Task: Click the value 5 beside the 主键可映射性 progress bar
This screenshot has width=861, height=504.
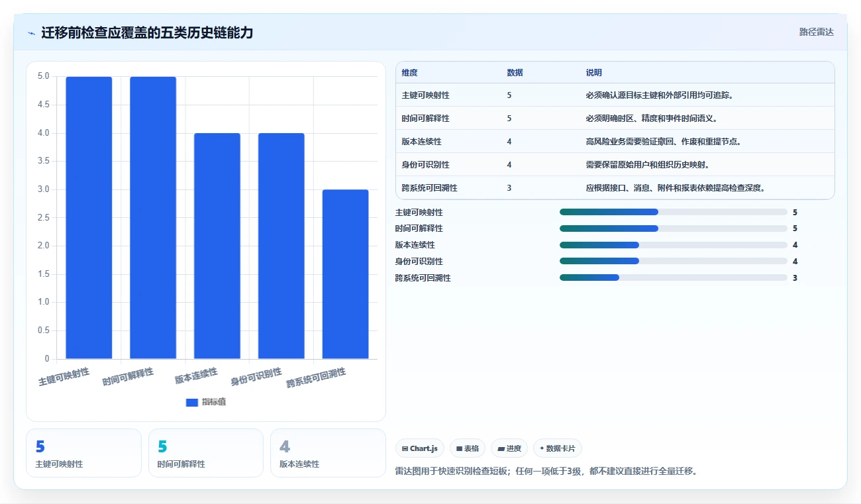Action: (795, 213)
